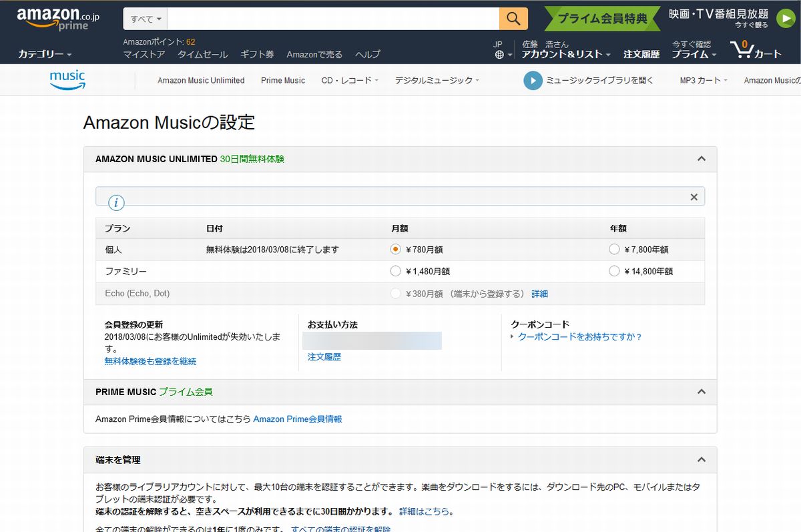Viewport: 801px width, 532px height.
Task: Collapse the 端末を管理 section
Action: tap(701, 460)
